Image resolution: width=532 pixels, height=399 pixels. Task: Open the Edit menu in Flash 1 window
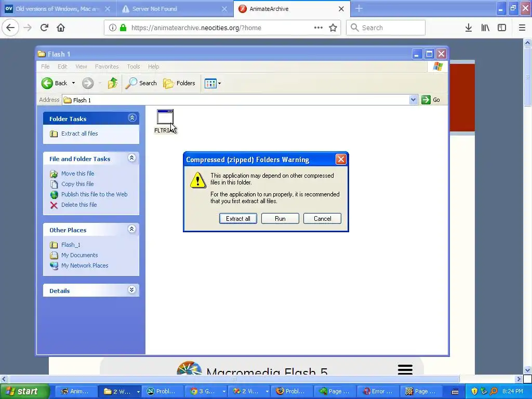click(62, 66)
